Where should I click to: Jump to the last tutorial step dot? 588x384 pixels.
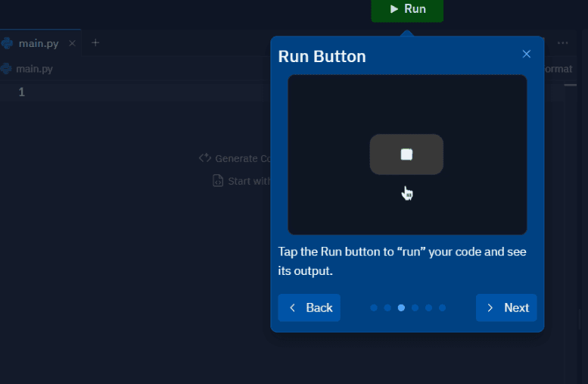coord(442,308)
